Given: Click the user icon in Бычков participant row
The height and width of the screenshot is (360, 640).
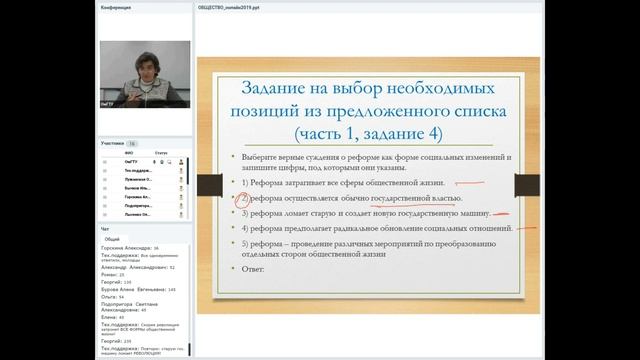Looking at the screenshot, I should point(181,189).
